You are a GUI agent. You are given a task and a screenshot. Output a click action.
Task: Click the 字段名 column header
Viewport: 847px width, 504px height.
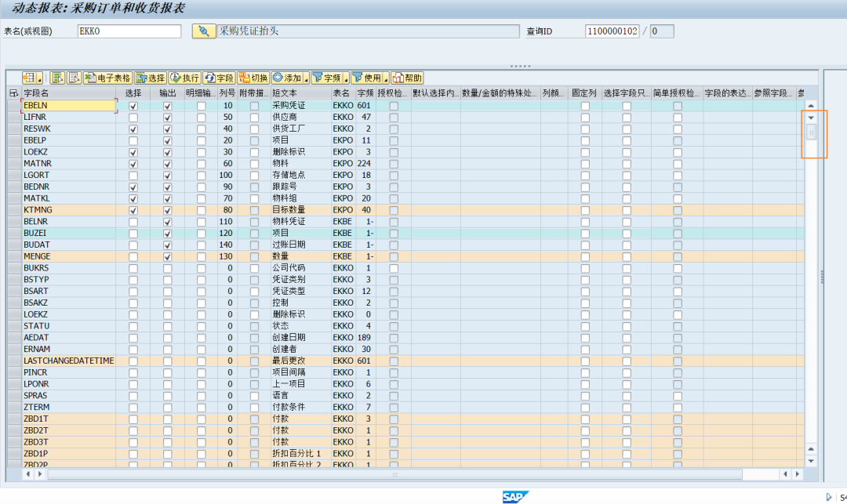coord(68,93)
